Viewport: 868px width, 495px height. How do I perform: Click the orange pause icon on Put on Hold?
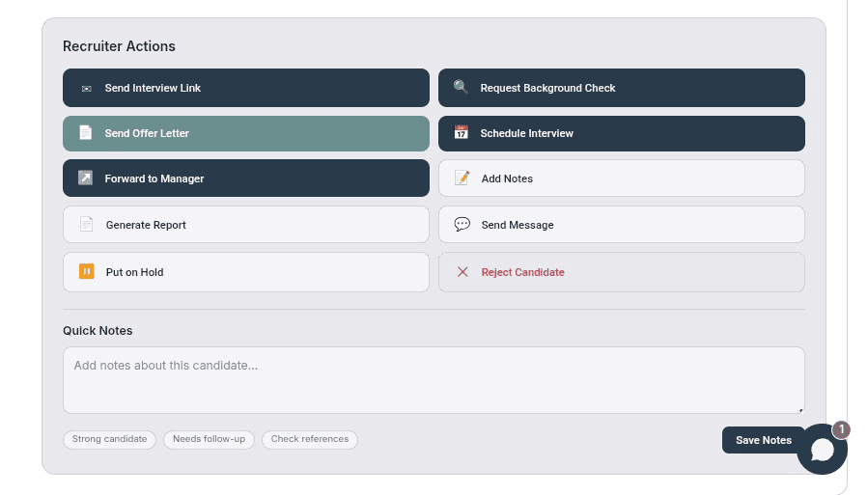coord(87,272)
